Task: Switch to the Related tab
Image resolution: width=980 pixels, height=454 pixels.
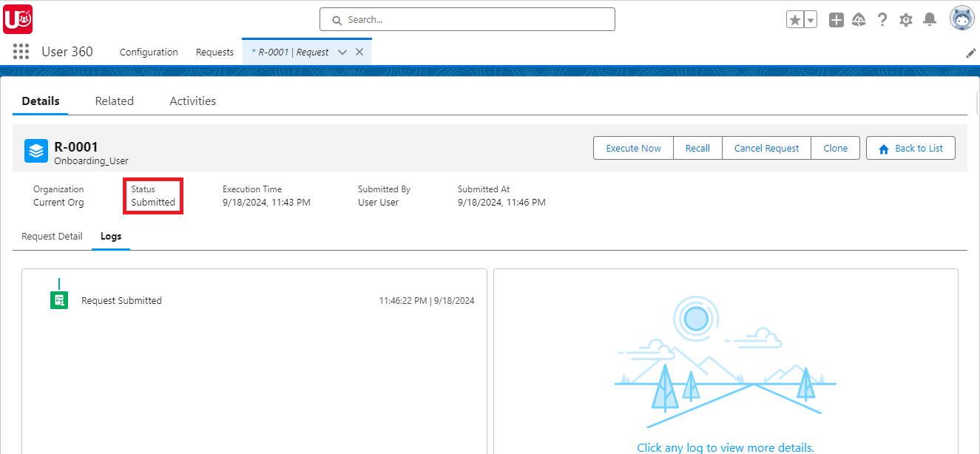Action: coord(115,101)
